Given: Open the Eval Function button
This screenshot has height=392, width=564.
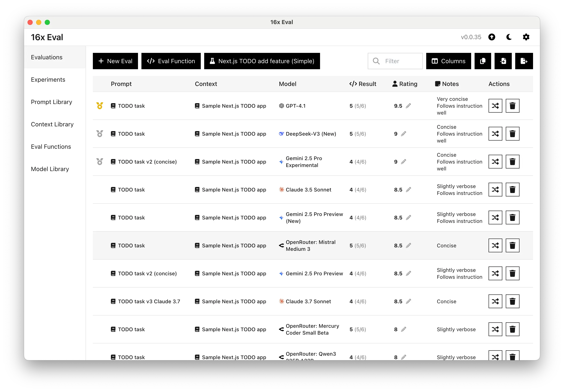Looking at the screenshot, I should pos(171,61).
